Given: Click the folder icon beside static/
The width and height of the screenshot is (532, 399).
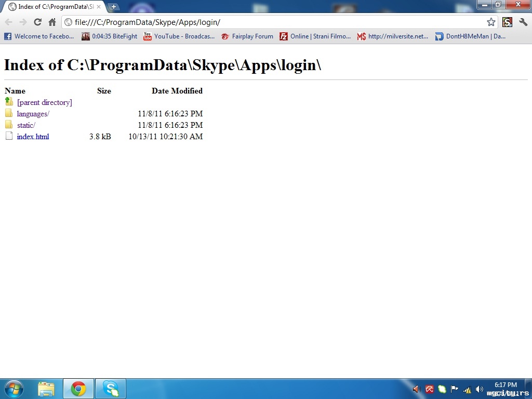Looking at the screenshot, I should [9, 125].
